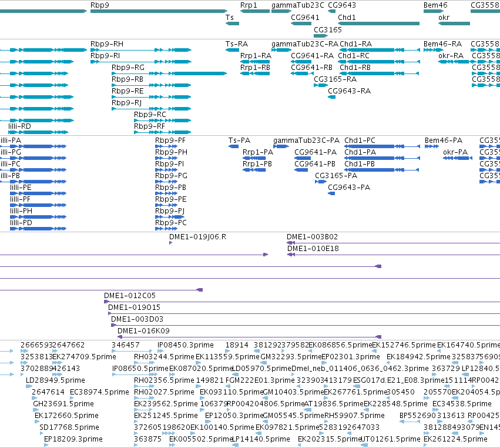
Task: Click EST LD28949.5prime
Action: tap(55, 380)
